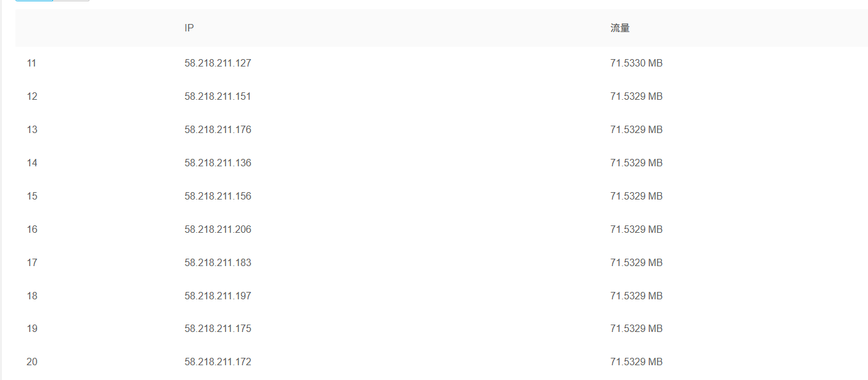868x380 pixels.
Task: Click row number 11
Action: click(x=31, y=63)
